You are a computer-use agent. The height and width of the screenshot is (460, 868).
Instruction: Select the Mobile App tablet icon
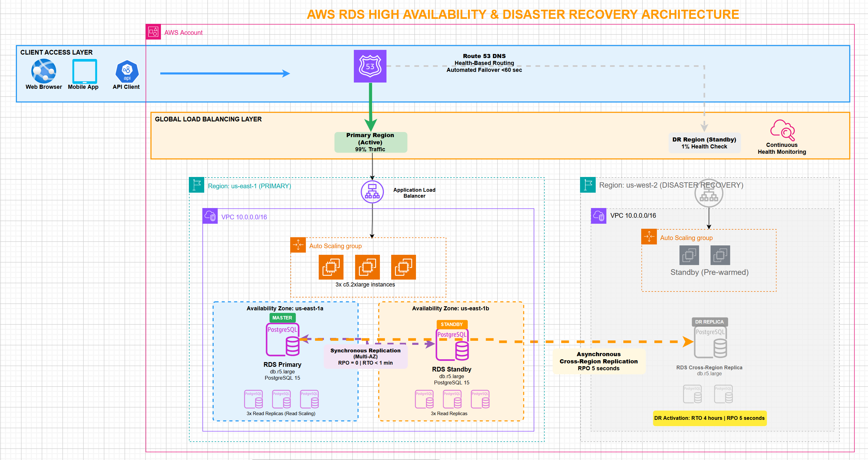click(x=85, y=71)
